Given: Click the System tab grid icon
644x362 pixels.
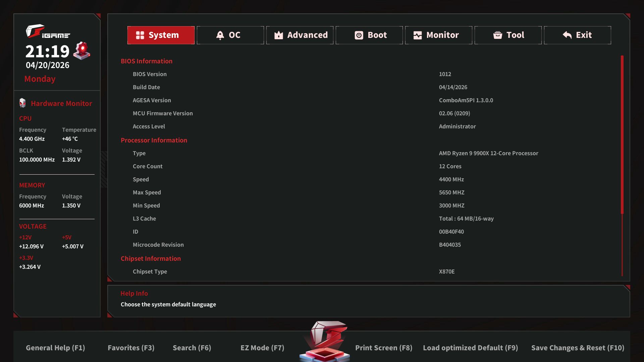Looking at the screenshot, I should 140,35.
